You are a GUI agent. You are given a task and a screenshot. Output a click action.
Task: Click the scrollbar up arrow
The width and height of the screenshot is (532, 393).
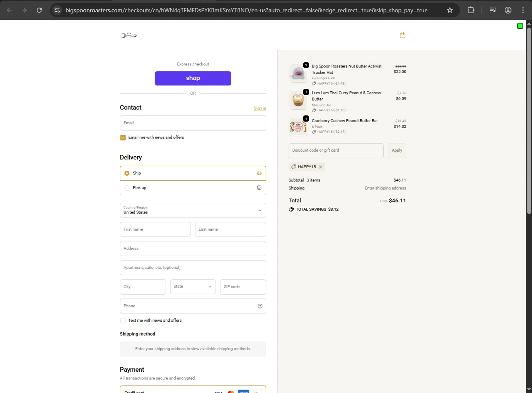click(x=529, y=24)
